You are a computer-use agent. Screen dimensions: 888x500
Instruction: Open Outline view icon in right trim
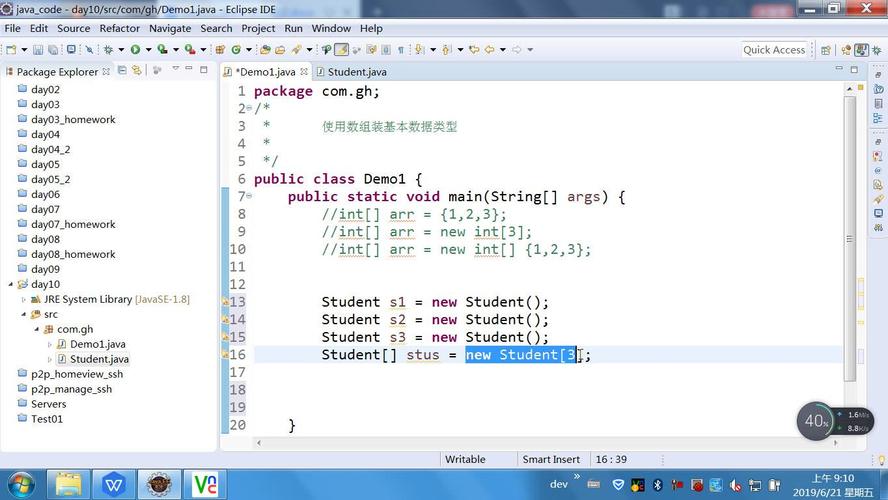878,118
